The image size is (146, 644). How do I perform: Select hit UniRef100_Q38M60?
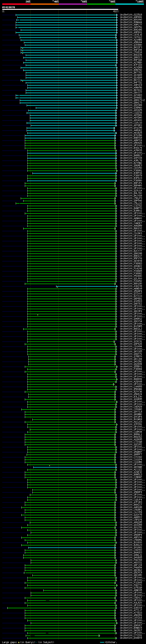tap(131, 108)
